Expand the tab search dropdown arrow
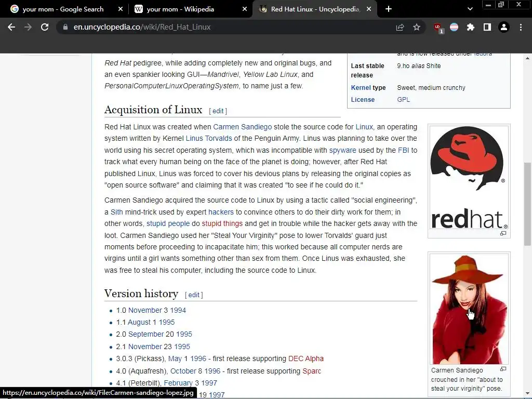The height and width of the screenshot is (399, 532). [470, 9]
